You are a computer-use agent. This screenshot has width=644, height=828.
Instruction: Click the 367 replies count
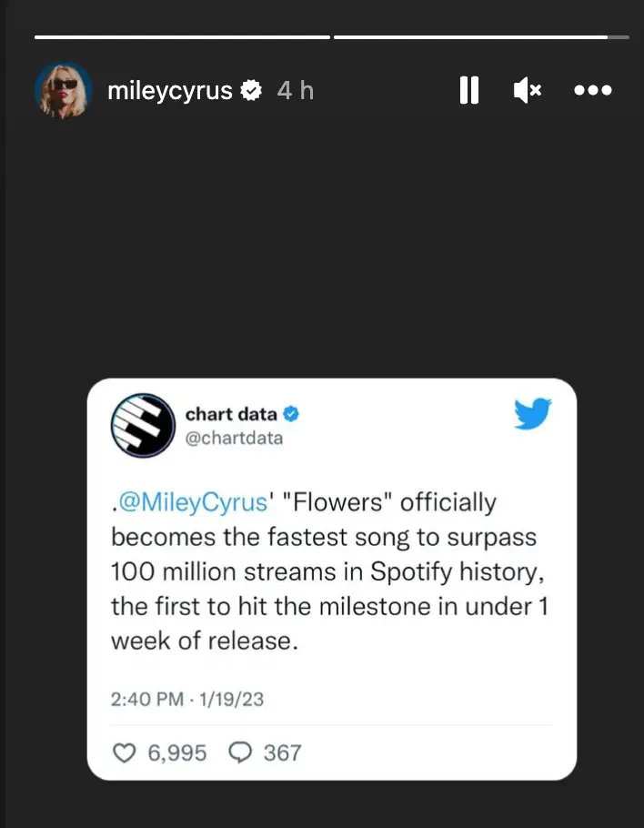click(x=282, y=752)
